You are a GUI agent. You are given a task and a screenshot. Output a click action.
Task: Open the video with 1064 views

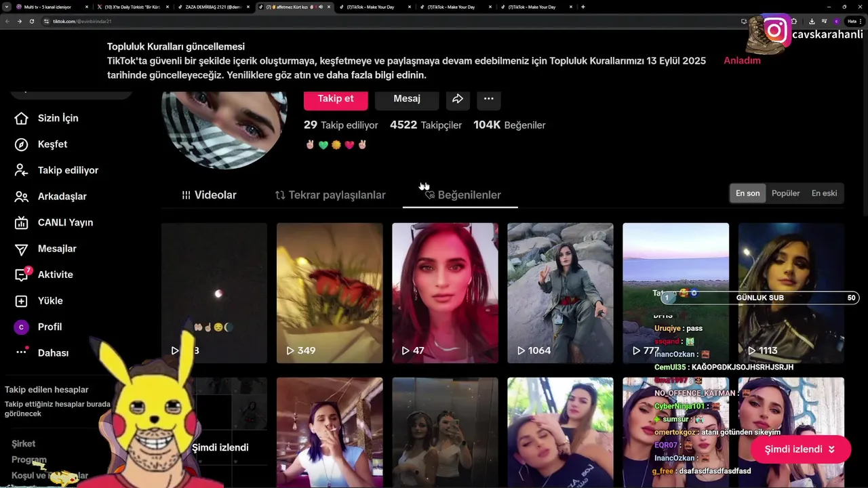pos(560,293)
